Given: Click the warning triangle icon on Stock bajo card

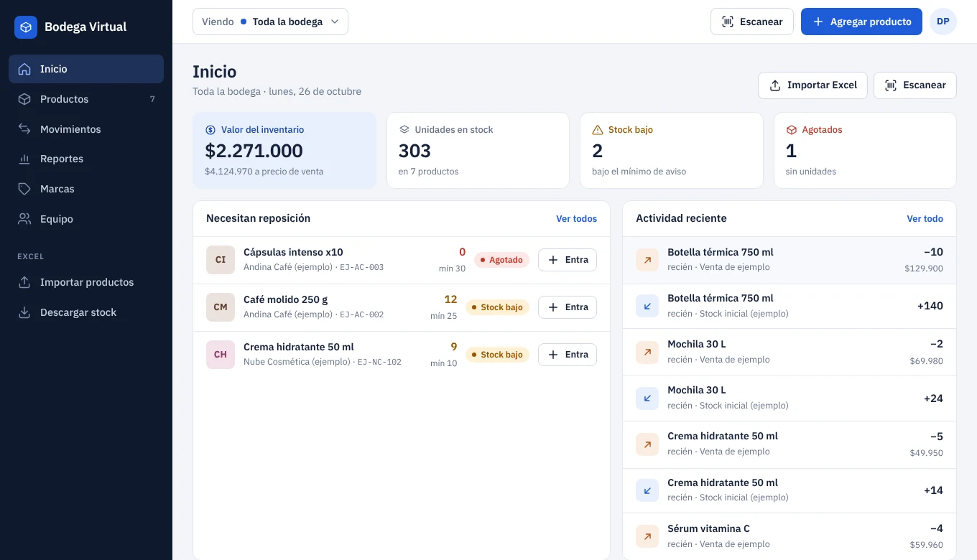Looking at the screenshot, I should 598,130.
